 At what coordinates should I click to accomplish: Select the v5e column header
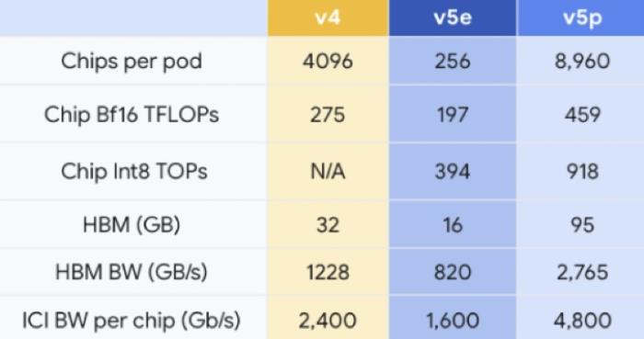point(453,17)
